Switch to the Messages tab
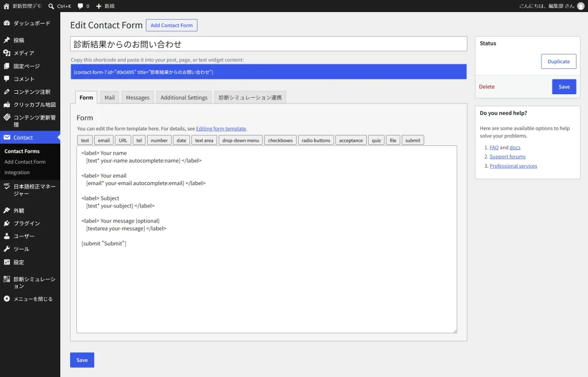This screenshot has width=588, height=377. pos(138,97)
